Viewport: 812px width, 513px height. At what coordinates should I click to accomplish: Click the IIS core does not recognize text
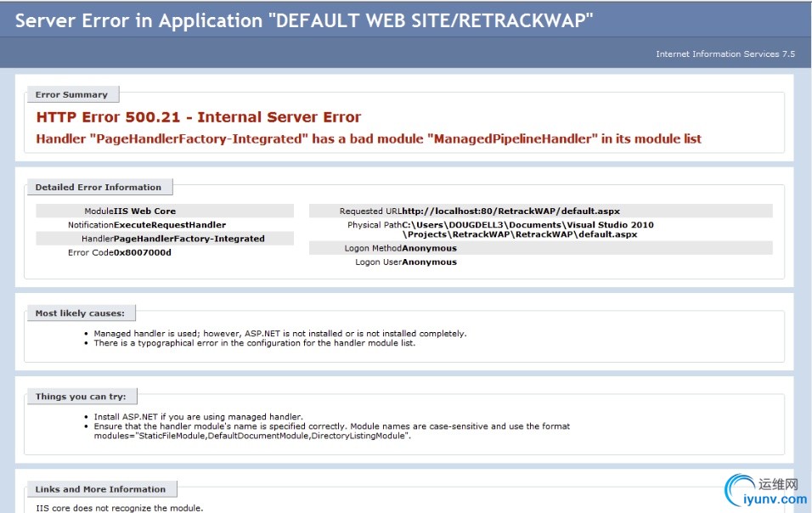pyautogui.click(x=119, y=509)
